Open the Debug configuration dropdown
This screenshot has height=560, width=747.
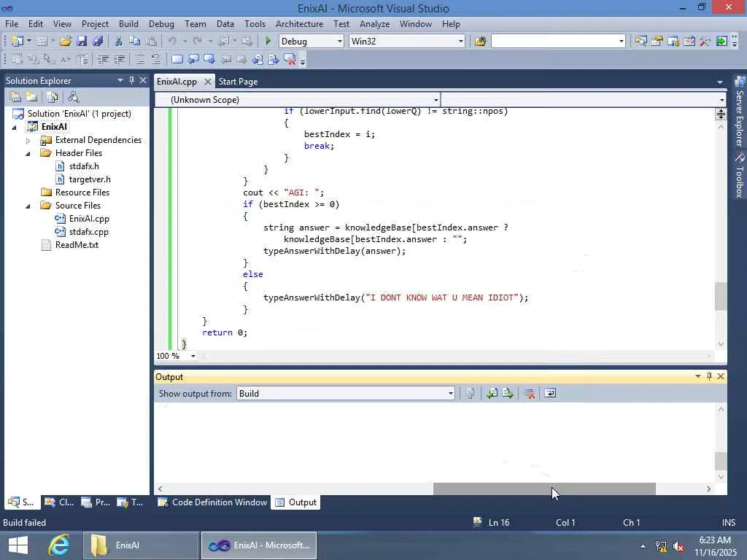point(340,42)
